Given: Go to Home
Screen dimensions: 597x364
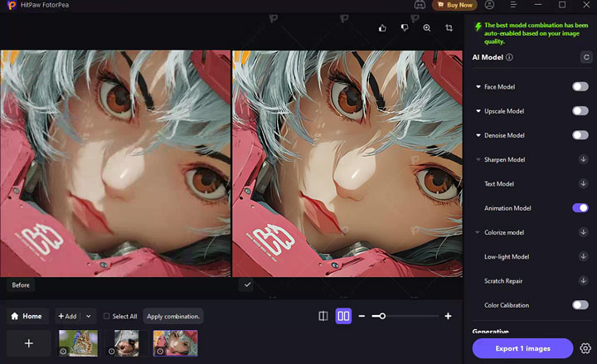Looking at the screenshot, I should point(27,316).
